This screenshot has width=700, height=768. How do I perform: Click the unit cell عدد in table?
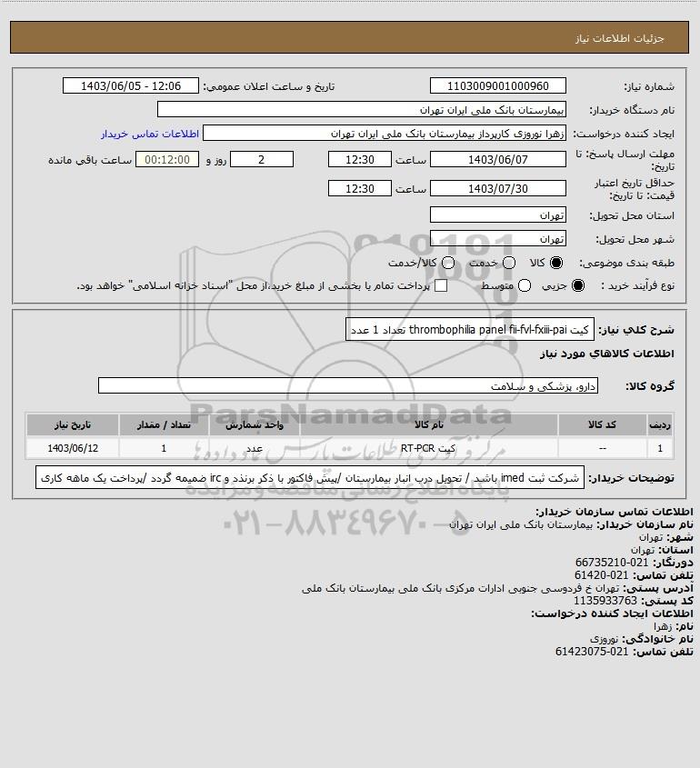click(x=255, y=448)
